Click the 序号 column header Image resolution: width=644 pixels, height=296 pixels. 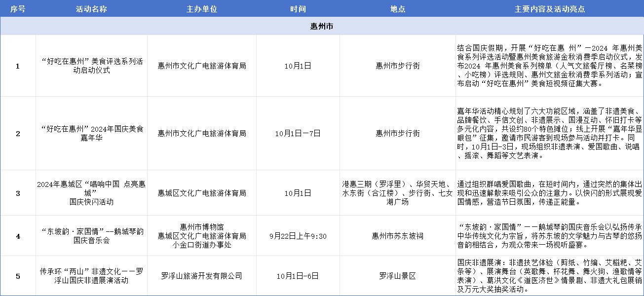18,9
